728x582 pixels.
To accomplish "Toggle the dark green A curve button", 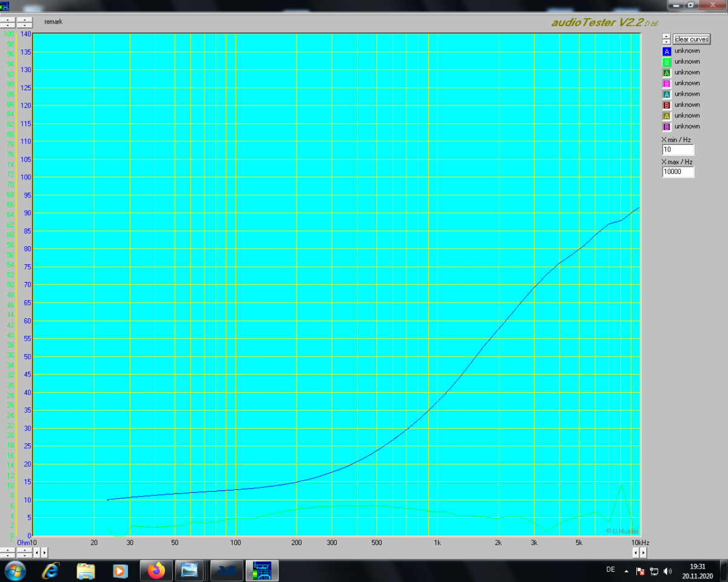I will coord(667,73).
